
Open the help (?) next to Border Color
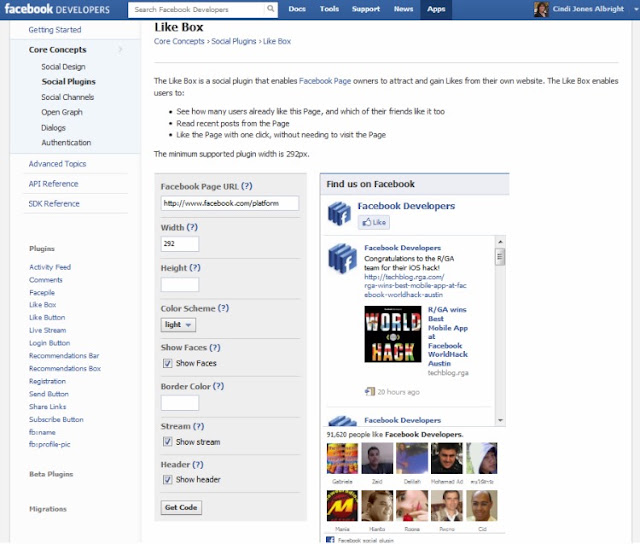point(218,386)
